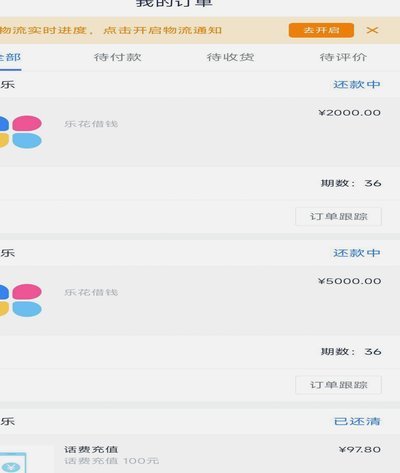Tap the orange 去开启 button

(321, 30)
